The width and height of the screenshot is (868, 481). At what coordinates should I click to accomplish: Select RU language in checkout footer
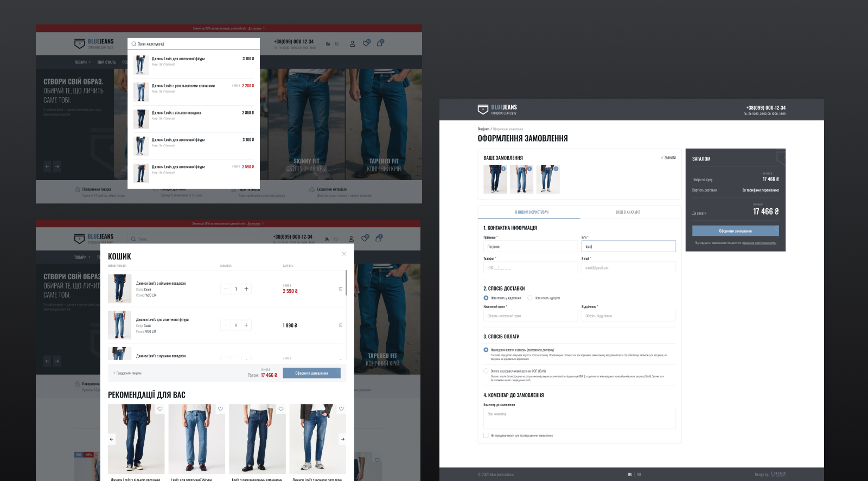[639, 474]
